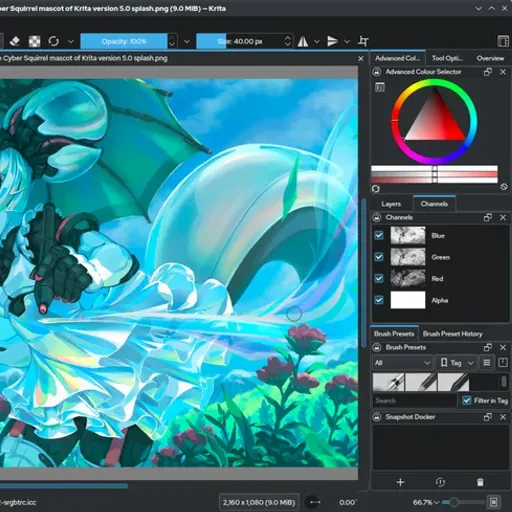
Task: Click the refresh icon below shade strips
Action: (376, 189)
